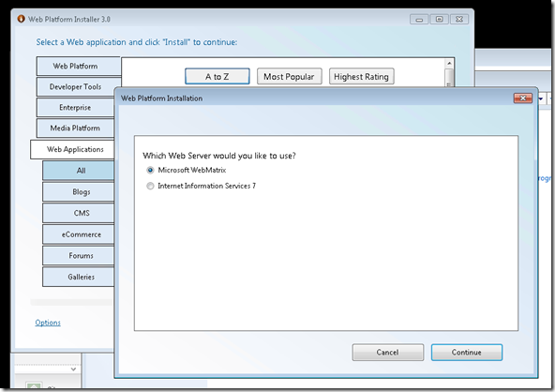Choose Internet Information Services 7 option

tap(150, 186)
